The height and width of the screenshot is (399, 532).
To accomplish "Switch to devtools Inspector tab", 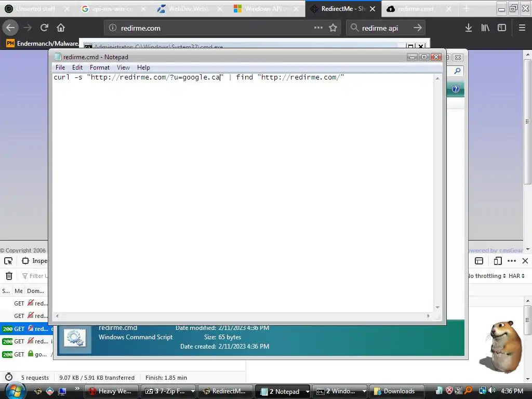I will tap(35, 261).
